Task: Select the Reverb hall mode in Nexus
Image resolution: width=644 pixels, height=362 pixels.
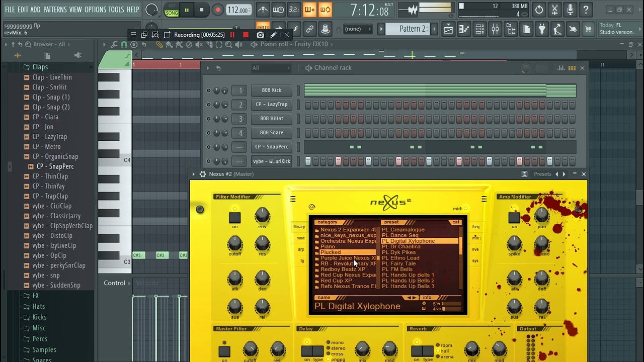Action: click(443, 351)
